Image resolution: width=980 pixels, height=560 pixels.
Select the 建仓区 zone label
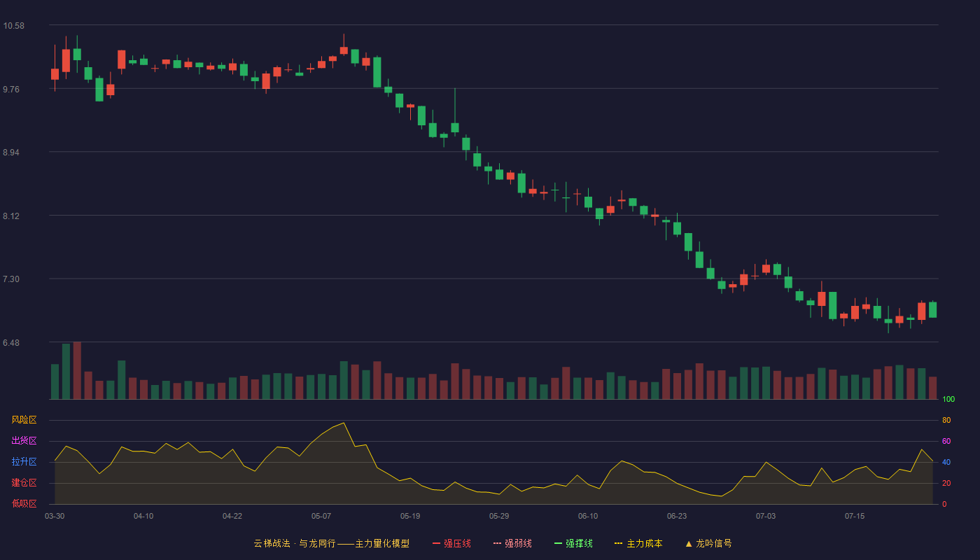pyautogui.click(x=24, y=483)
